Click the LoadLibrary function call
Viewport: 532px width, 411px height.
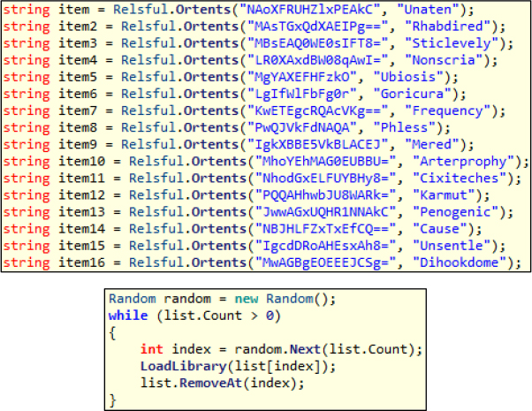tap(174, 366)
